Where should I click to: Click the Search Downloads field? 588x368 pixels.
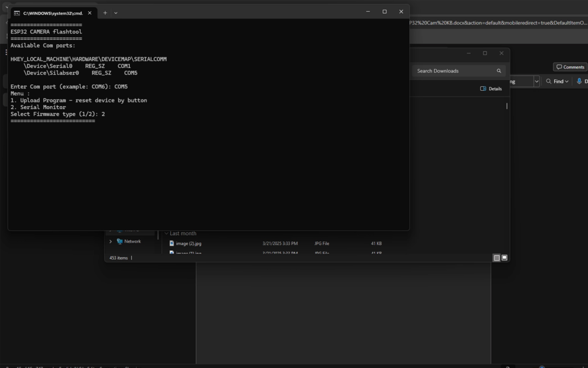pyautogui.click(x=454, y=71)
